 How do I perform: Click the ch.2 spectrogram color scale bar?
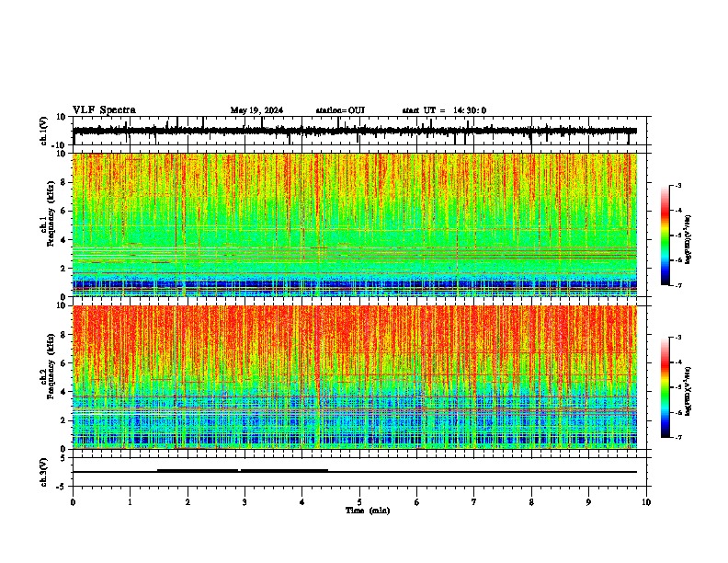tap(665, 387)
